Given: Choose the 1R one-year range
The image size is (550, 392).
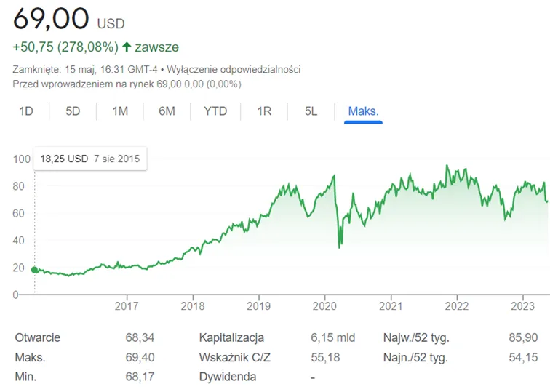Looking at the screenshot, I should (264, 111).
